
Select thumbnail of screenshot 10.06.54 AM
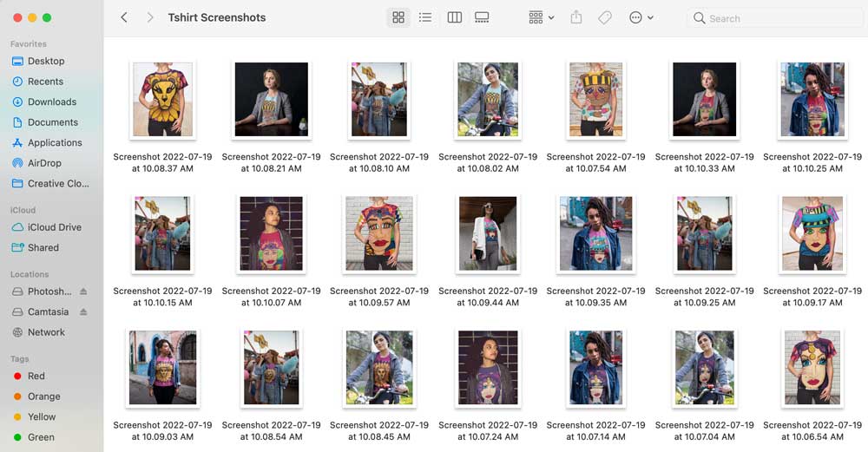click(812, 368)
